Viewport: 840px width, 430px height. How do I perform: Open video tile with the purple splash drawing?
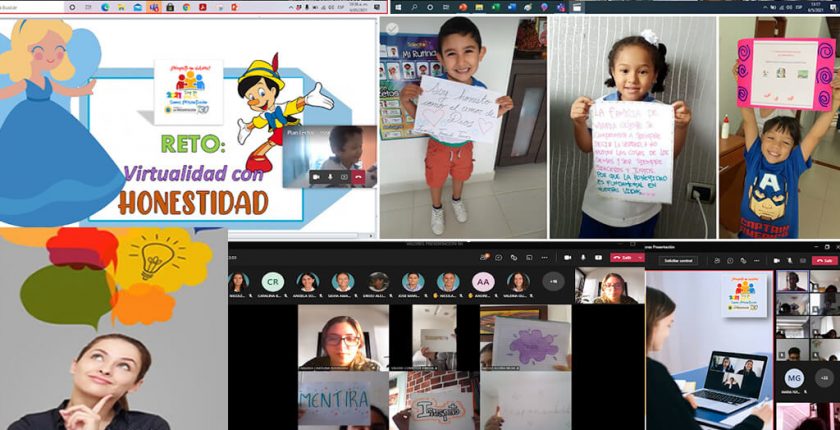526,338
